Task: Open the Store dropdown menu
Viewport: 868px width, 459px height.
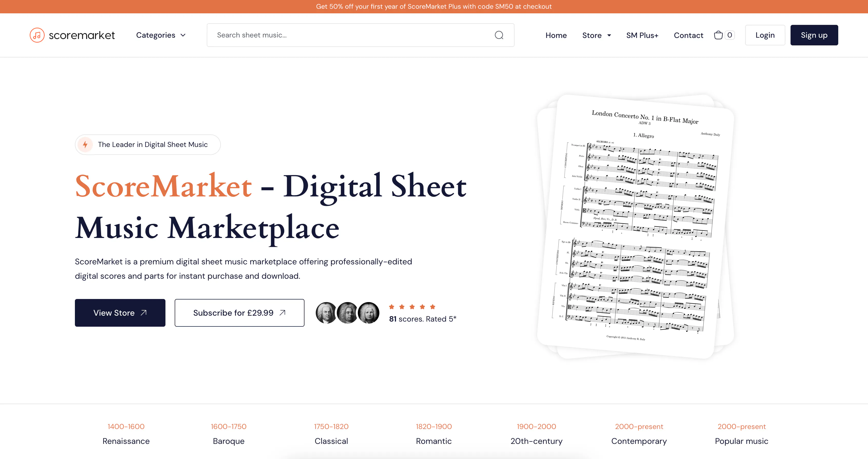Action: pyautogui.click(x=596, y=35)
